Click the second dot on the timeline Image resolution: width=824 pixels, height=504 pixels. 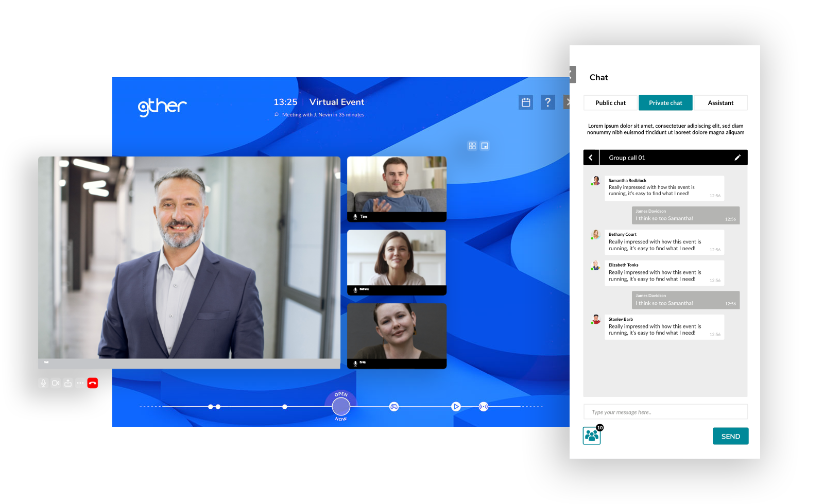[218, 407]
